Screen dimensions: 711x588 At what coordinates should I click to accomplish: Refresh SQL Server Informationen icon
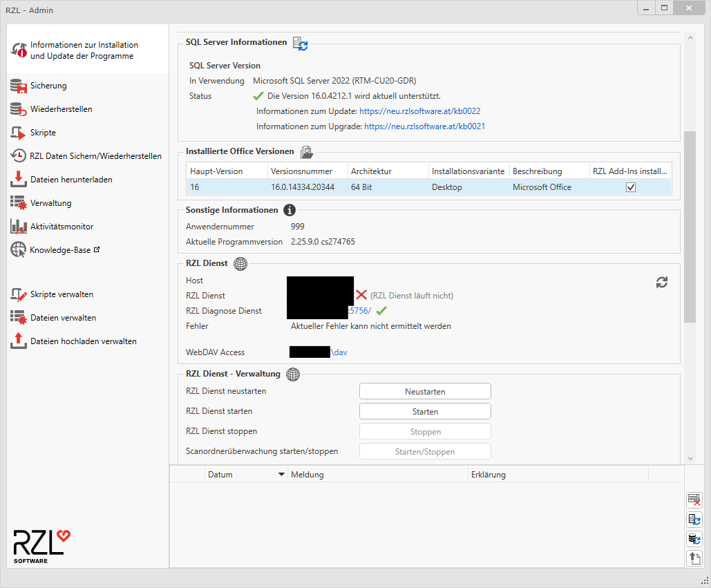[x=300, y=44]
